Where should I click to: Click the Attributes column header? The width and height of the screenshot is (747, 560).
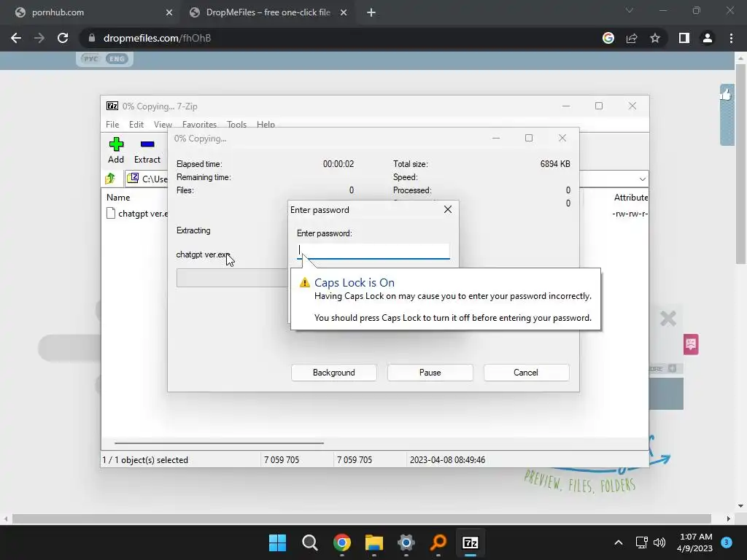(631, 197)
